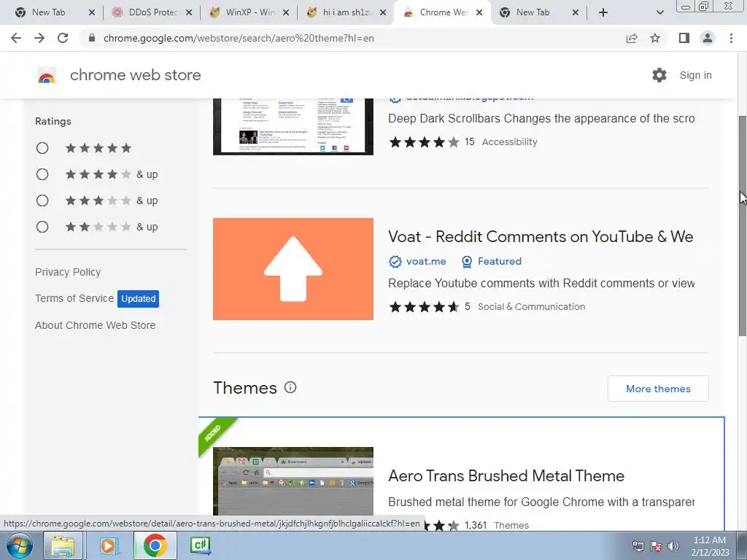Close the Chrome Web Store tab
747x560 pixels.
click(479, 12)
